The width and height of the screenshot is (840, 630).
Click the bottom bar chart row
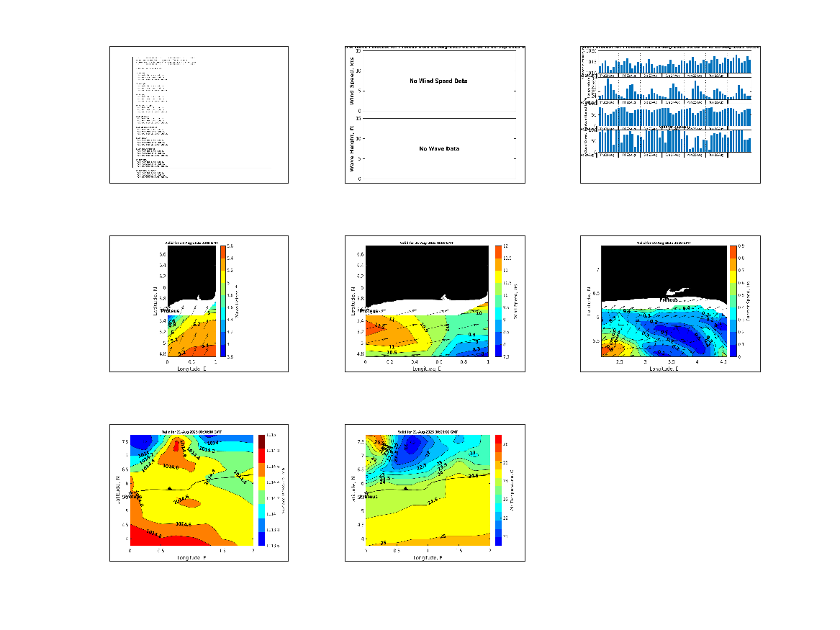click(x=674, y=141)
